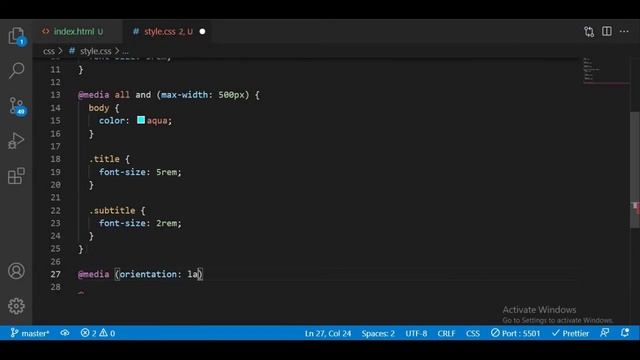The width and height of the screenshot is (640, 360).
Task: Split the editor to the right
Action: [x=607, y=31]
